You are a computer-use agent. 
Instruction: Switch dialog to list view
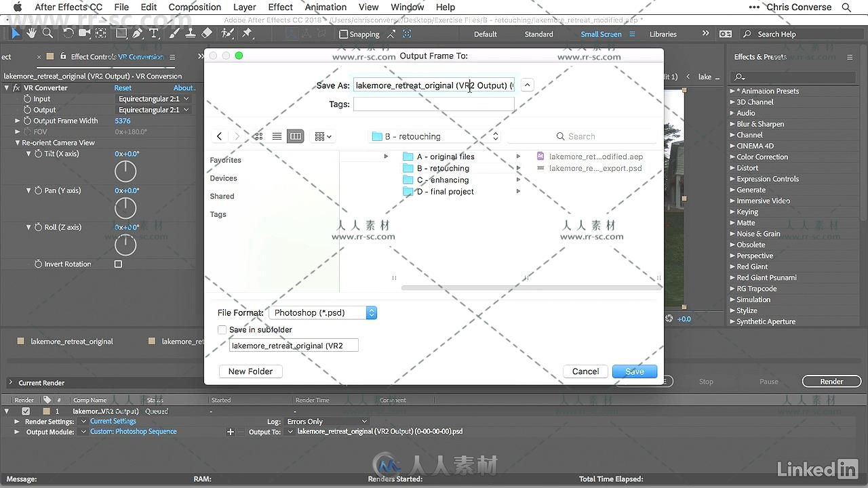point(277,136)
